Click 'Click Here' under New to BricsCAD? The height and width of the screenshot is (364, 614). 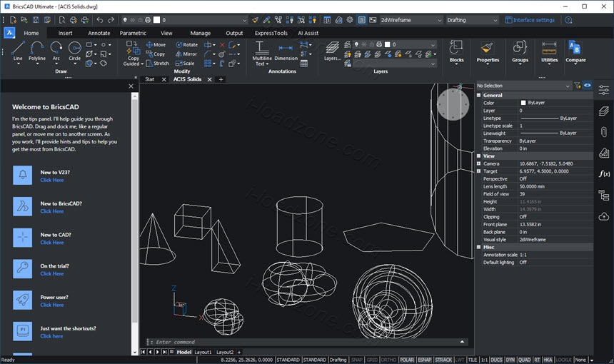point(52,211)
